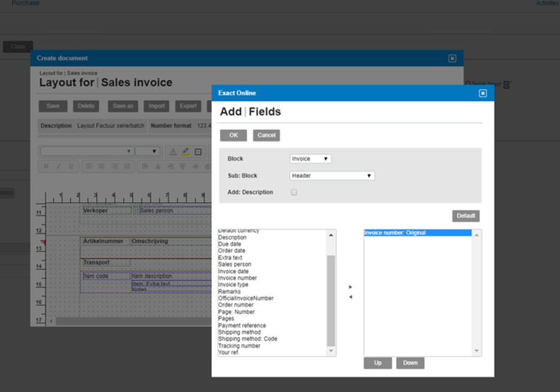Open the font name dropdown in layout toolbar
This screenshot has width=560, height=392.
tap(87, 151)
